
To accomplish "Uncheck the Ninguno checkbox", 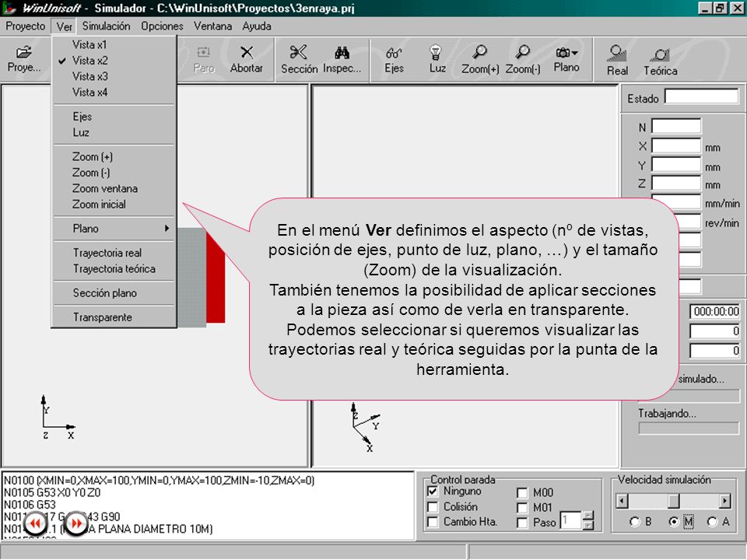I will tap(433, 491).
